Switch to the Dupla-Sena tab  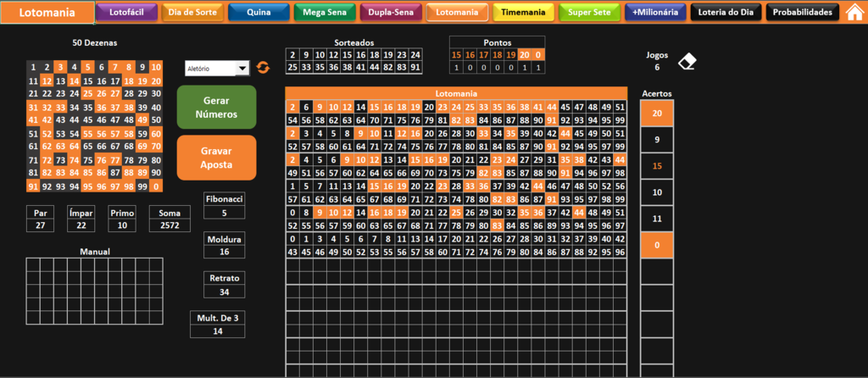click(x=391, y=12)
